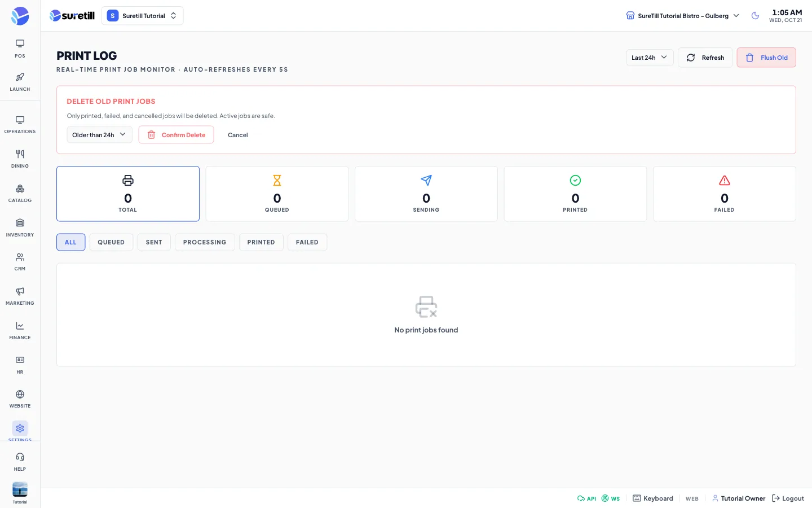Switch to the ALL filter tab

70,242
